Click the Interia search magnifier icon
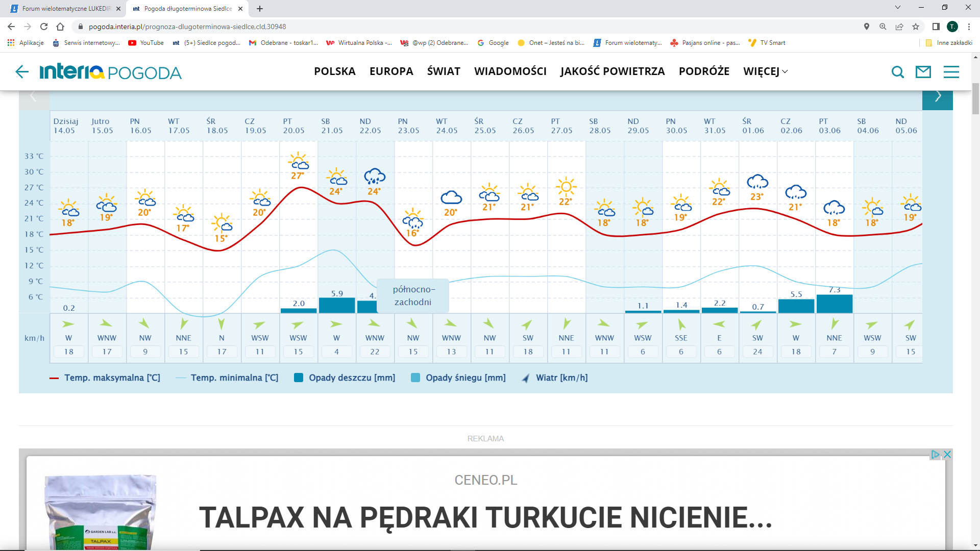Image resolution: width=980 pixels, height=551 pixels. tap(897, 72)
